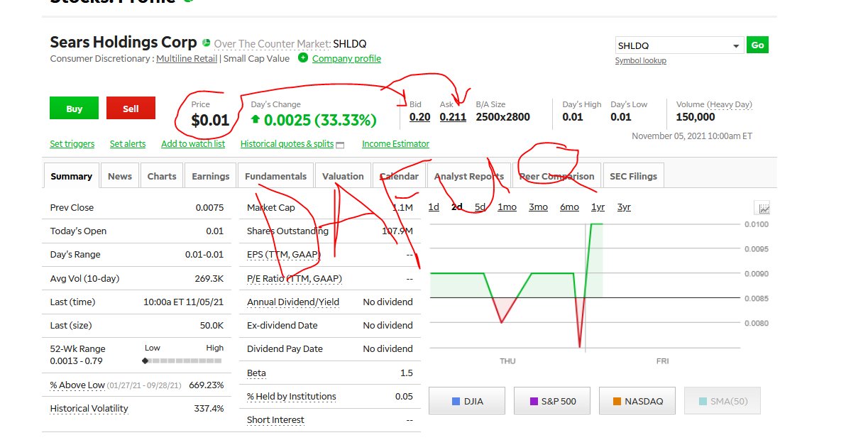Image resolution: width=868 pixels, height=440 pixels.
Task: Go to the SEC Filings tab
Action: pyautogui.click(x=633, y=176)
